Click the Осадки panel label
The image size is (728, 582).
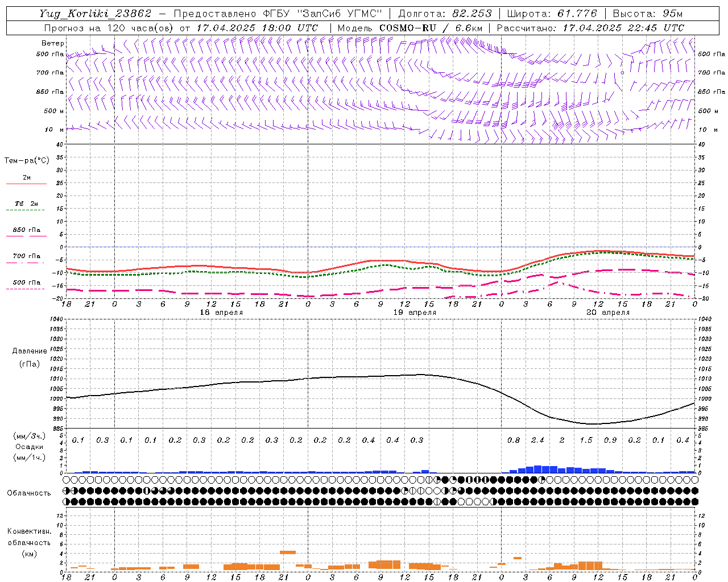pyautogui.click(x=29, y=447)
